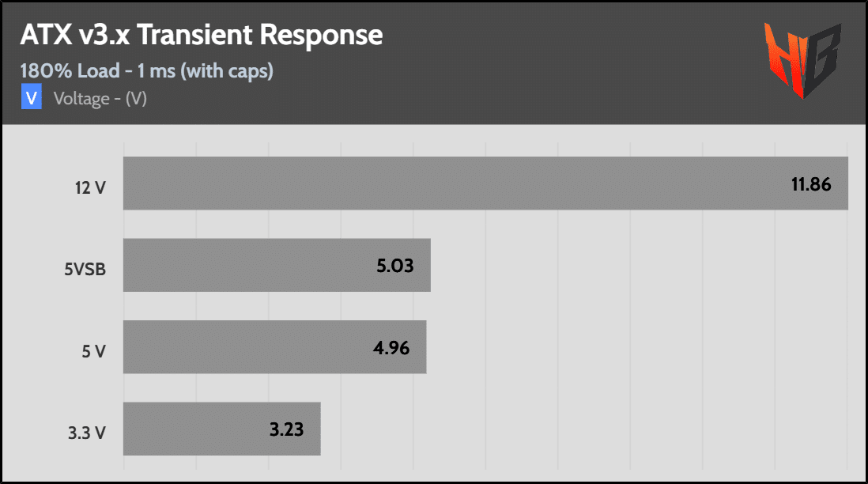Click empty plot area right of 5VSB bar

[x=632, y=265]
